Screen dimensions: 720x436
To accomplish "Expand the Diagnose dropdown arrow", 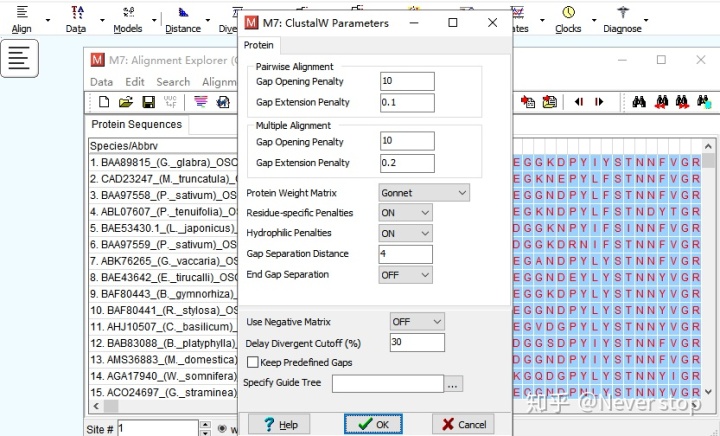I will pos(646,20).
